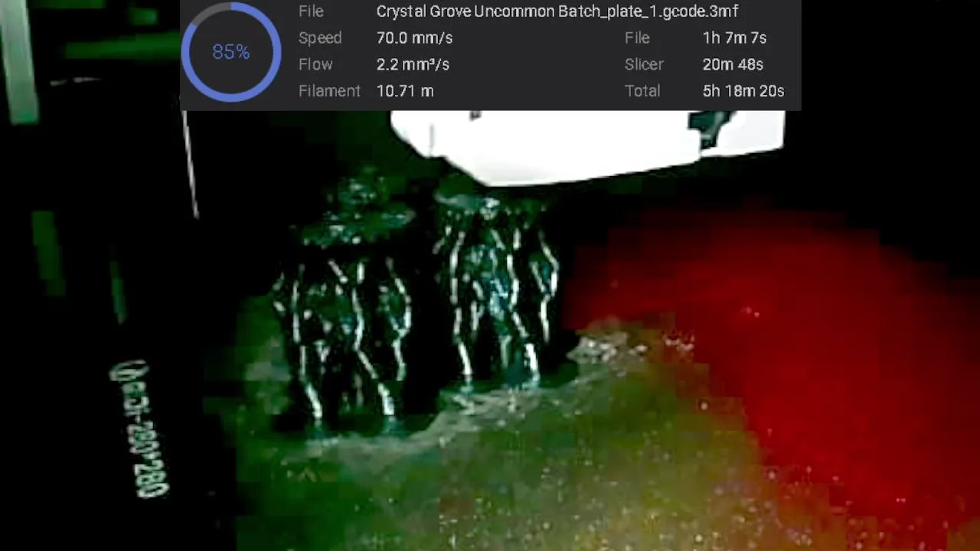Click the Speed value "70.0 mm/s"
Viewport: 980px width, 551px height.
click(414, 38)
